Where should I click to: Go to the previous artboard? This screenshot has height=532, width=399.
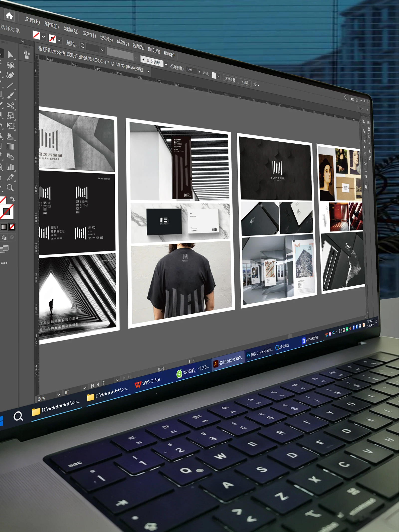tap(98, 385)
